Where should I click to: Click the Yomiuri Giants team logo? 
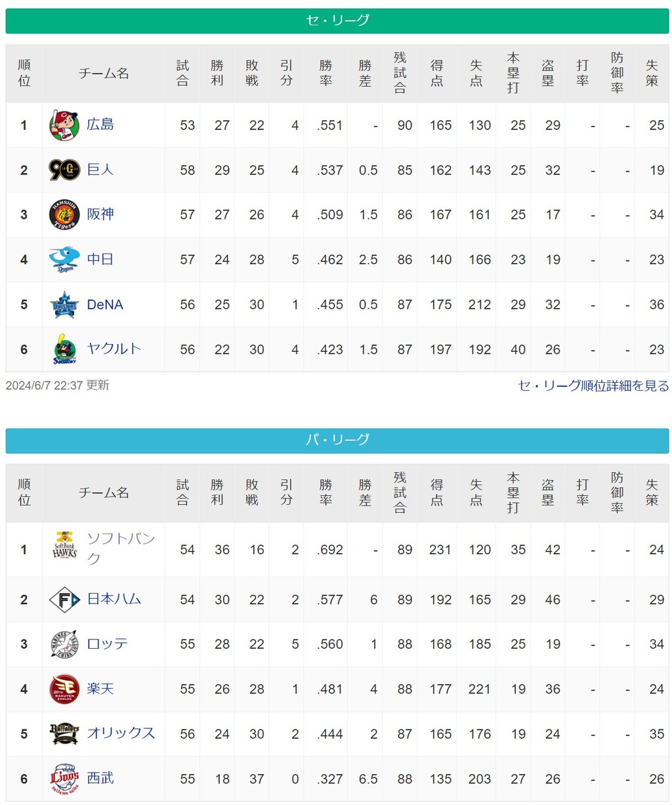(64, 170)
